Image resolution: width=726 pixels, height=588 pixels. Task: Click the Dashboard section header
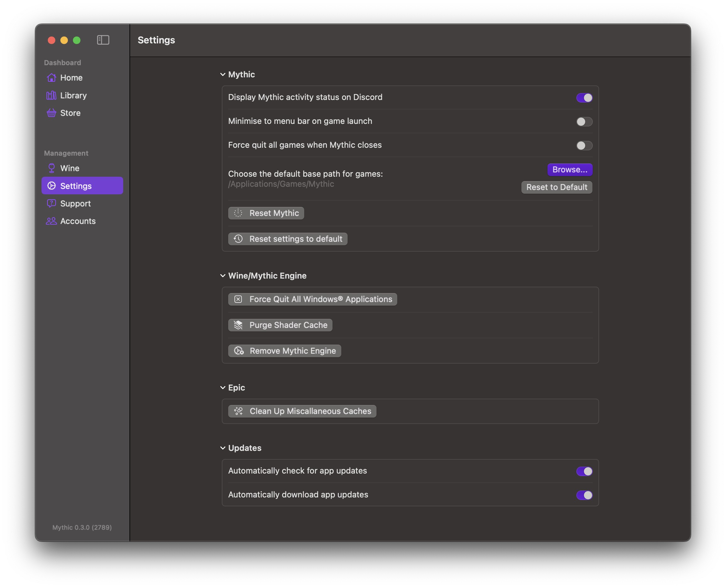[62, 63]
